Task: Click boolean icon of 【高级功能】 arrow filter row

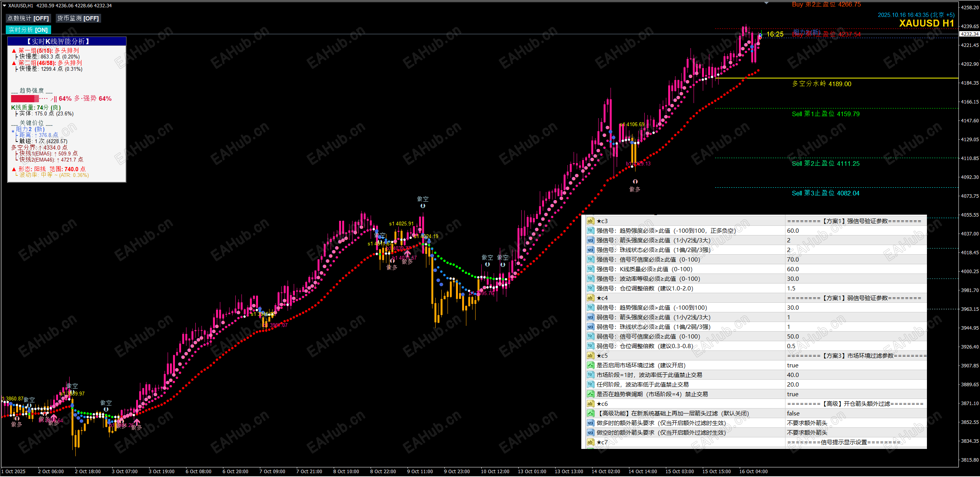Action: pos(590,413)
